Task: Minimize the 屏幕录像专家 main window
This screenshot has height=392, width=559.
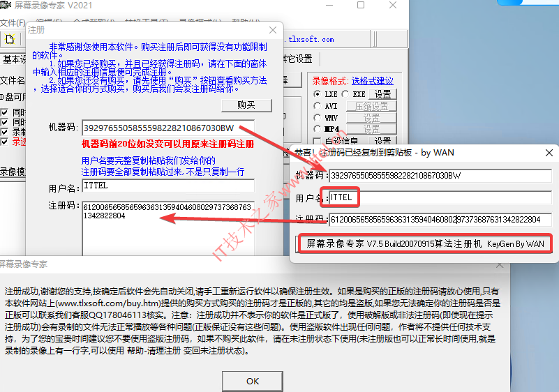Action: tap(329, 5)
